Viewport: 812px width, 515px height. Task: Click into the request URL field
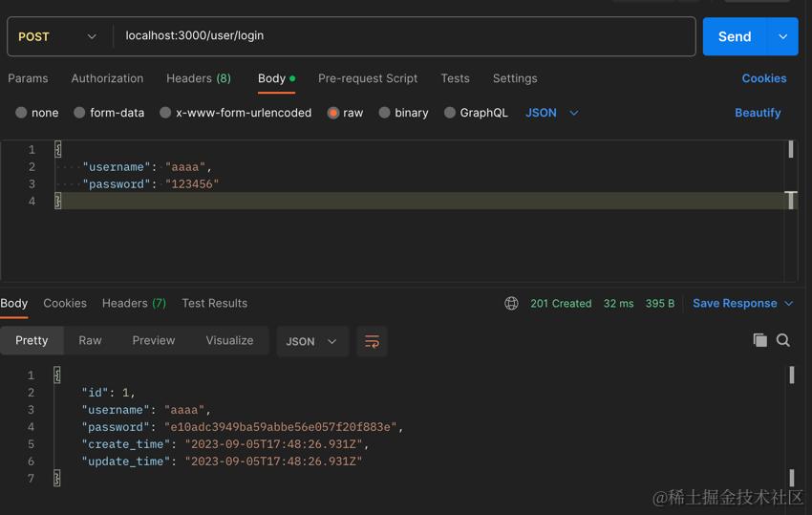[404, 35]
